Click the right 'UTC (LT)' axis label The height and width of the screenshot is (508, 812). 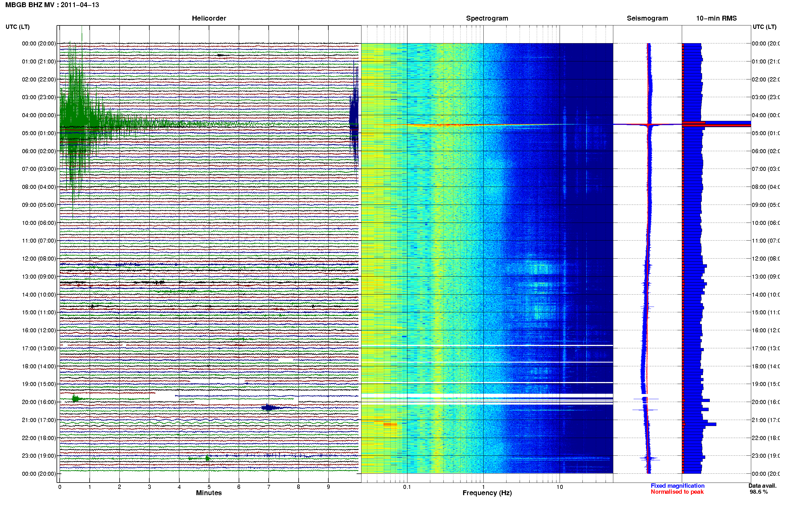(x=764, y=27)
